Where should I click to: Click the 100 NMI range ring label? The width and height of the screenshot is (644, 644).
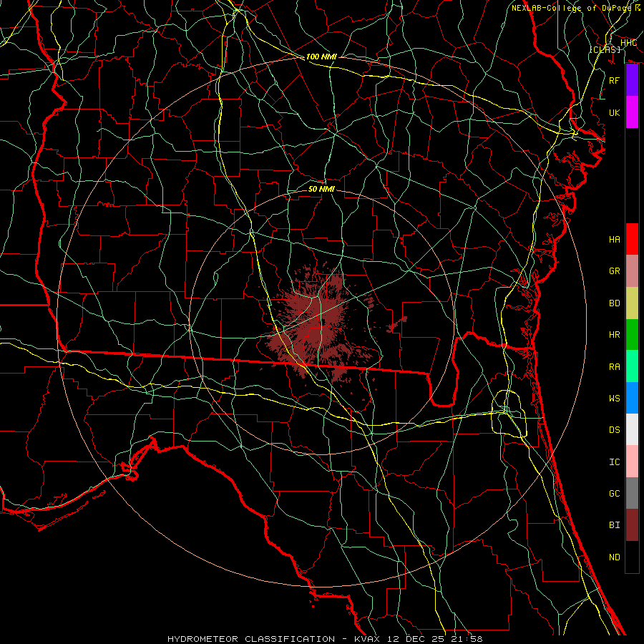pyautogui.click(x=321, y=57)
